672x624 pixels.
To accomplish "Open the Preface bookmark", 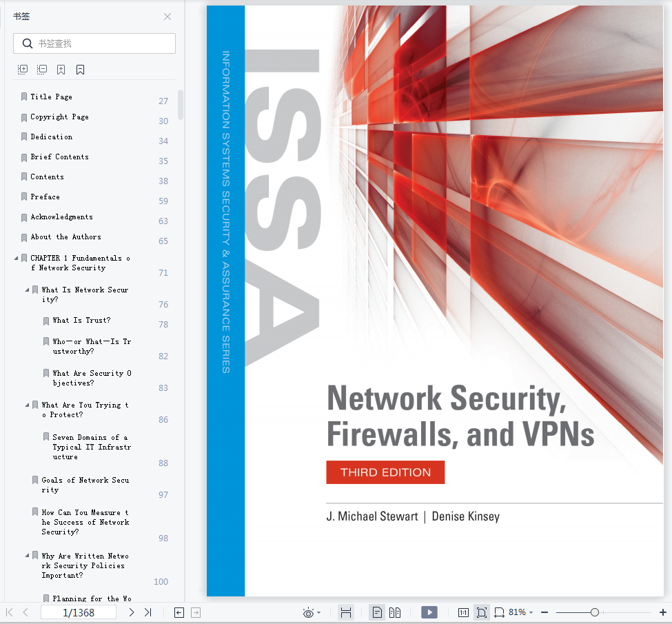I will [45, 197].
